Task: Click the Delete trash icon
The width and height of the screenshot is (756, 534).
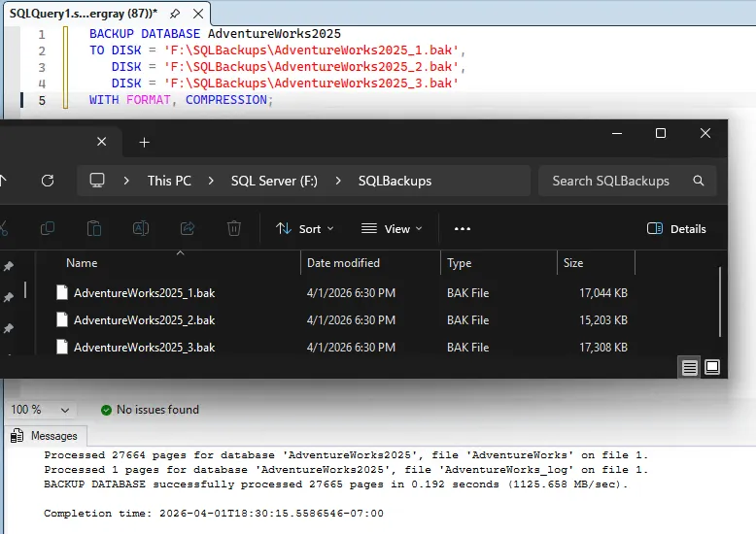Action: (234, 228)
